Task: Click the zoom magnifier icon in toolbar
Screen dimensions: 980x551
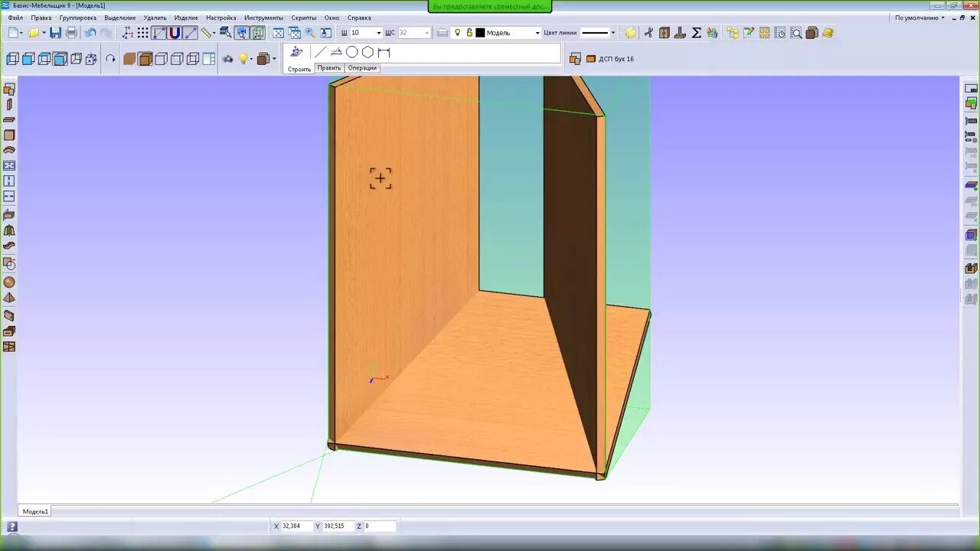Action: (310, 33)
